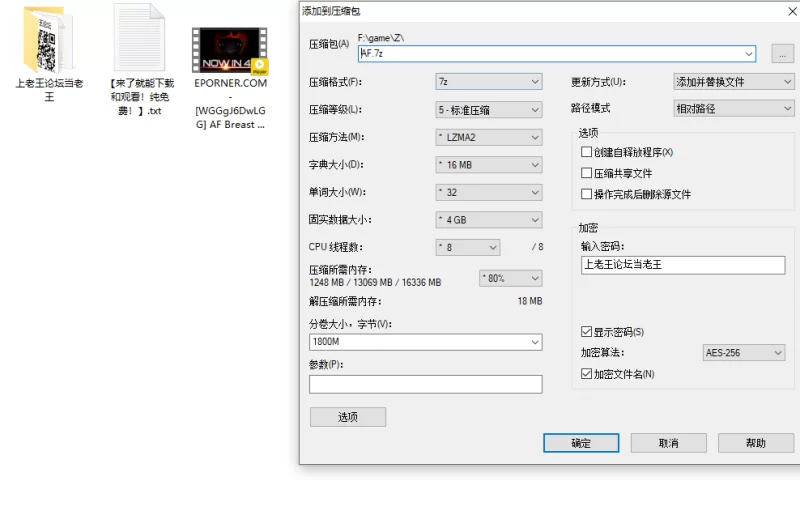The width and height of the screenshot is (800, 515).
Task: Open the 路径模式 相对路径 dropdown
Action: pos(734,109)
